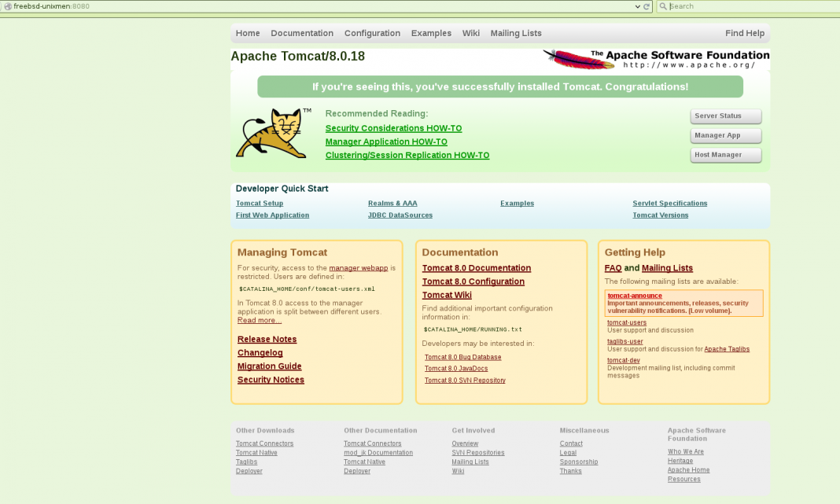The height and width of the screenshot is (504, 840).
Task: Click Find Help in the nav bar
Action: coord(745,33)
